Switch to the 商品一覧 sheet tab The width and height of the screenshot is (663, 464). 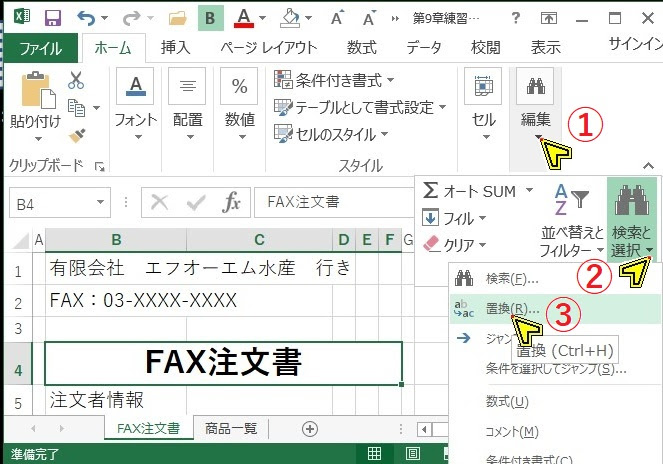click(231, 429)
